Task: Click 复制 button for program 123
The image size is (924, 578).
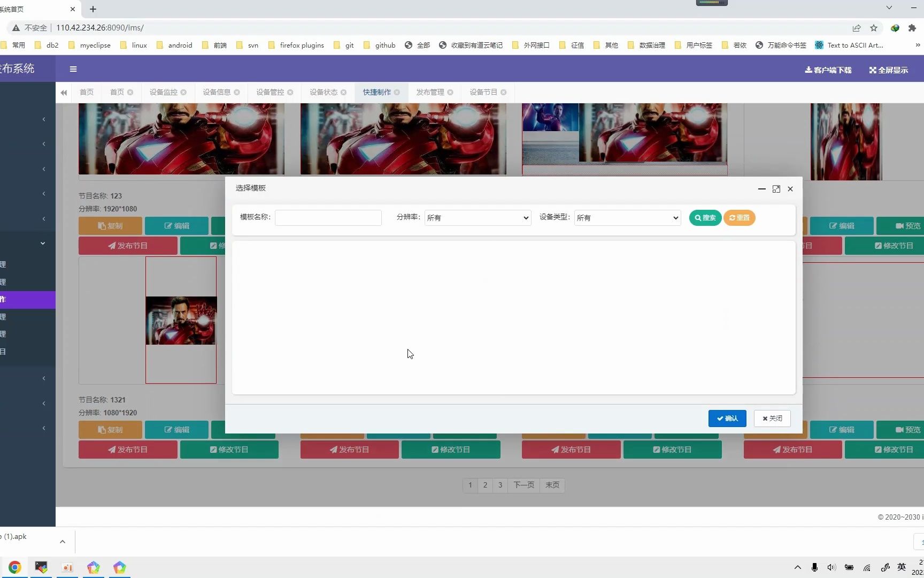Action: pyautogui.click(x=110, y=226)
